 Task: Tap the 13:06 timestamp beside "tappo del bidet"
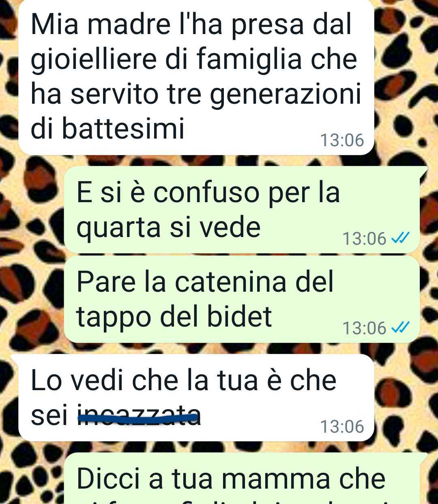coord(364,328)
